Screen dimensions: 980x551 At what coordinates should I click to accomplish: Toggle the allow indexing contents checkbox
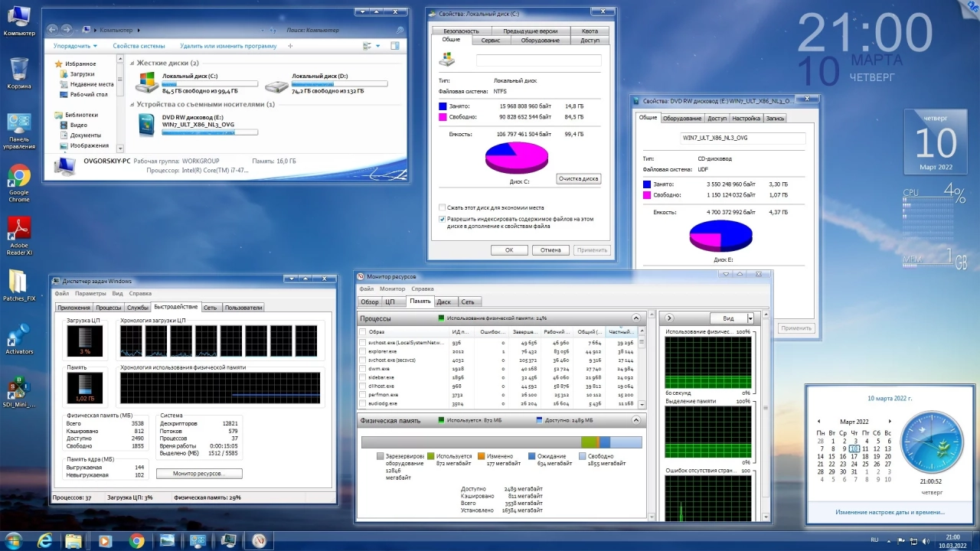click(x=442, y=219)
